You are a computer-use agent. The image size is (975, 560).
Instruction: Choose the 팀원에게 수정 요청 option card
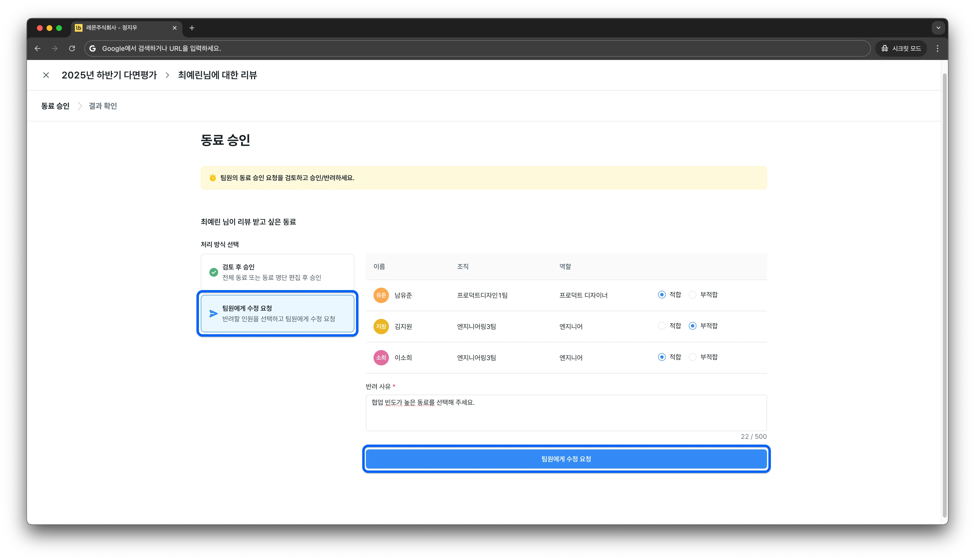pos(277,313)
